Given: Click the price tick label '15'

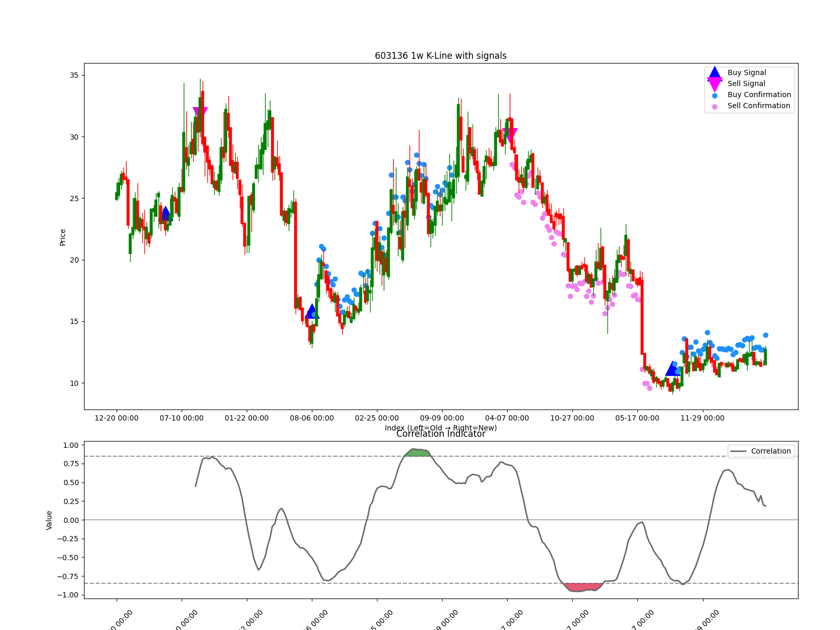Looking at the screenshot, I should pos(73,321).
